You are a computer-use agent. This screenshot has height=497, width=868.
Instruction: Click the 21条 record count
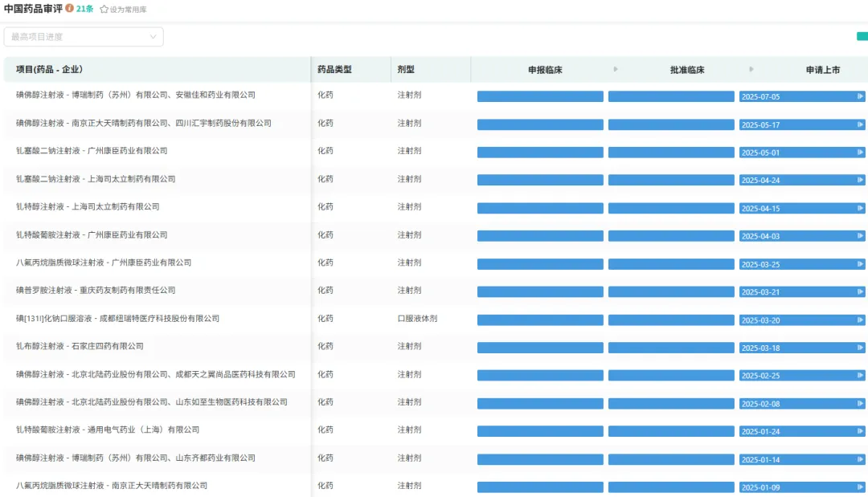(85, 9)
